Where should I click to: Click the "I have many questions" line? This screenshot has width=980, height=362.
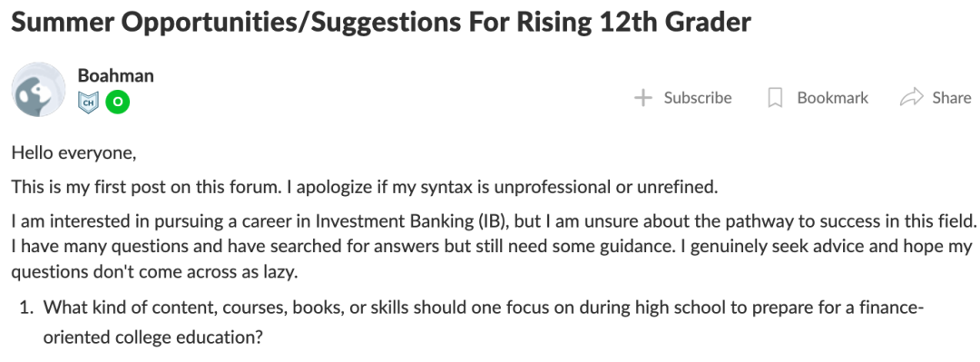click(x=492, y=247)
